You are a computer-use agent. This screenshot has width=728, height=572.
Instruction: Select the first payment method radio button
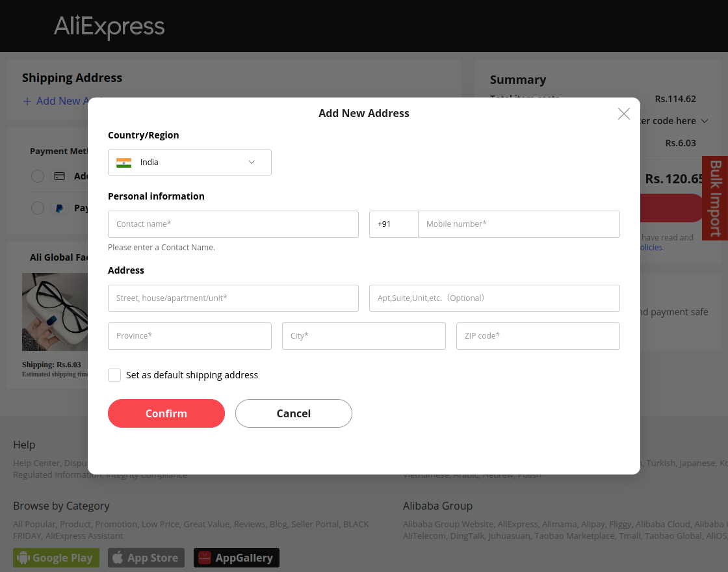(x=38, y=176)
